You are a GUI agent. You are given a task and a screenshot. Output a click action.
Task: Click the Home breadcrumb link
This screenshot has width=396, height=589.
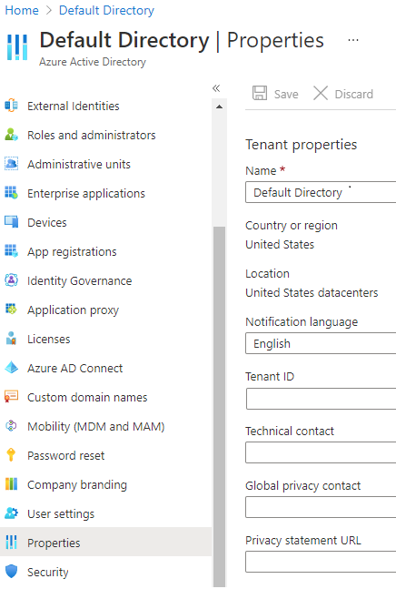pos(21,10)
